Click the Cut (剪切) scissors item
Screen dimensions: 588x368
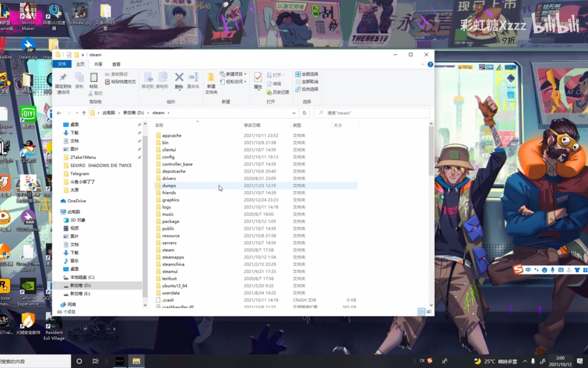[x=95, y=93]
